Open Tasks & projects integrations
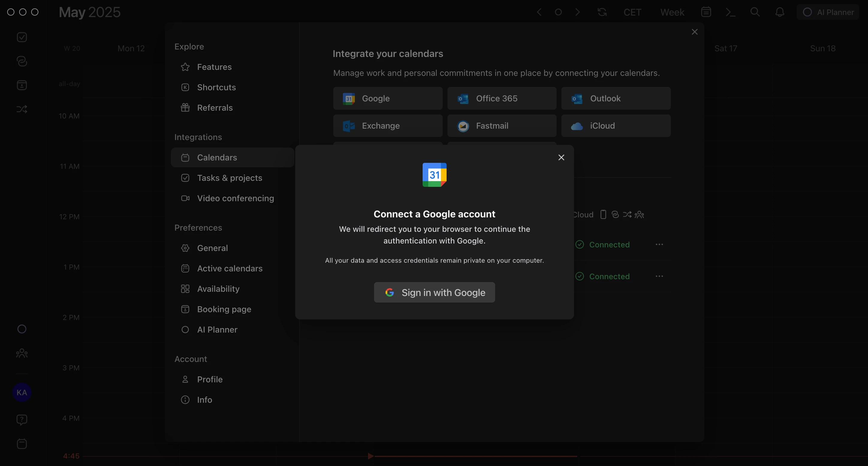868x466 pixels. click(x=233, y=178)
